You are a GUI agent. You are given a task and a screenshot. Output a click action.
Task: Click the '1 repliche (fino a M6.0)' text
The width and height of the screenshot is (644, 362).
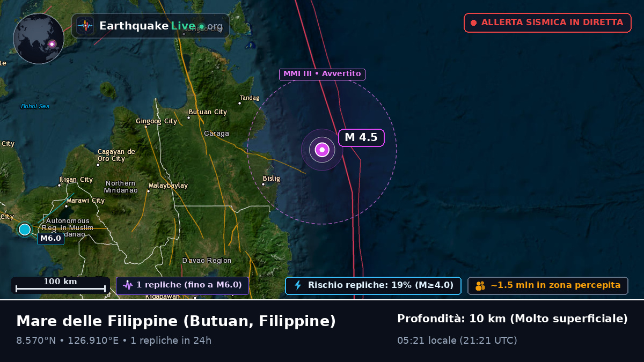(189, 285)
